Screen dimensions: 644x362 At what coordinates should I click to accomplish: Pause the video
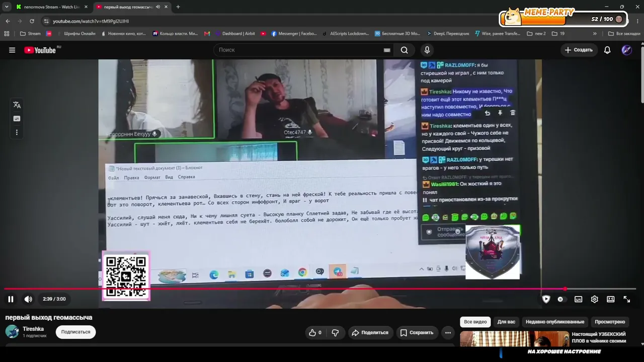pos(11,299)
